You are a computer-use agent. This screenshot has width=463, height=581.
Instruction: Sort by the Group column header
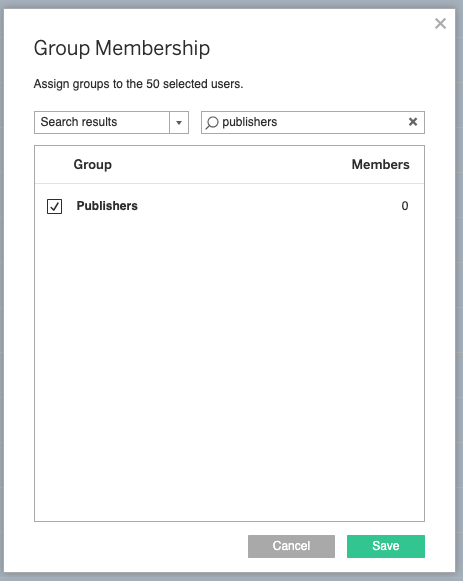click(93, 165)
